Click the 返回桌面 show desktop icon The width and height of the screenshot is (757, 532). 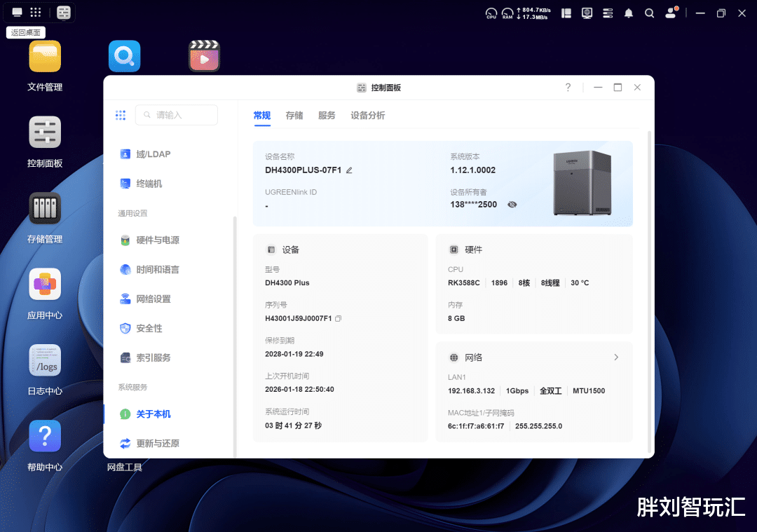tap(17, 13)
